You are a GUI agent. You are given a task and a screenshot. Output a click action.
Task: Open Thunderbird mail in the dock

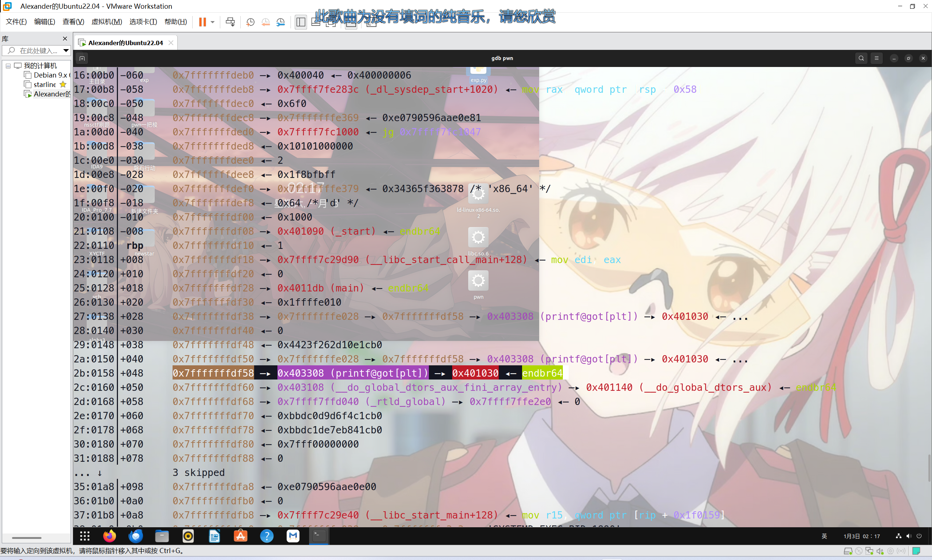coord(136,536)
